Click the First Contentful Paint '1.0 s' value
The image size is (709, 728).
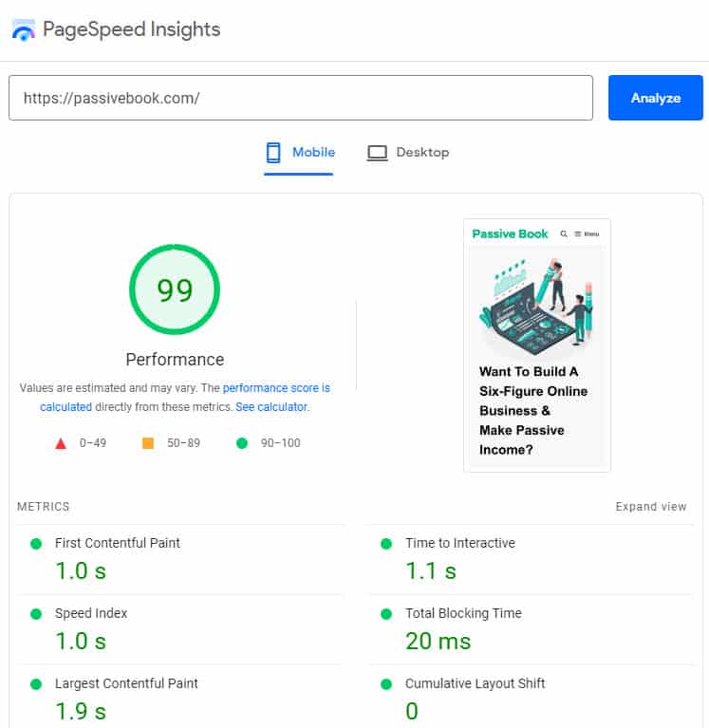[x=81, y=570]
